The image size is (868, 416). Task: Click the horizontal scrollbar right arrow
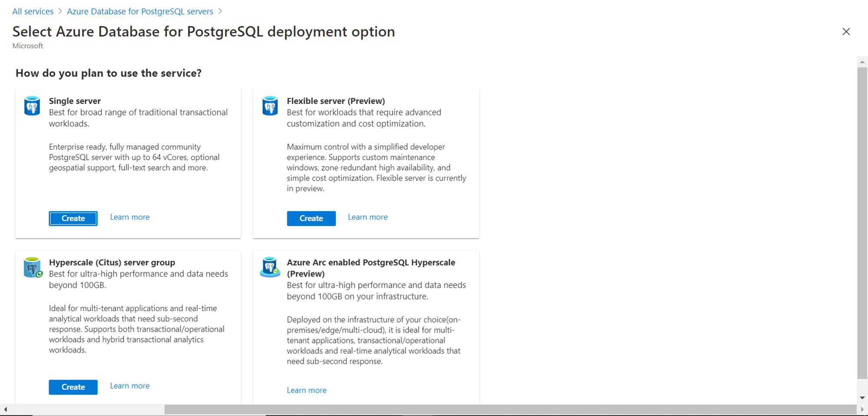pos(862,409)
